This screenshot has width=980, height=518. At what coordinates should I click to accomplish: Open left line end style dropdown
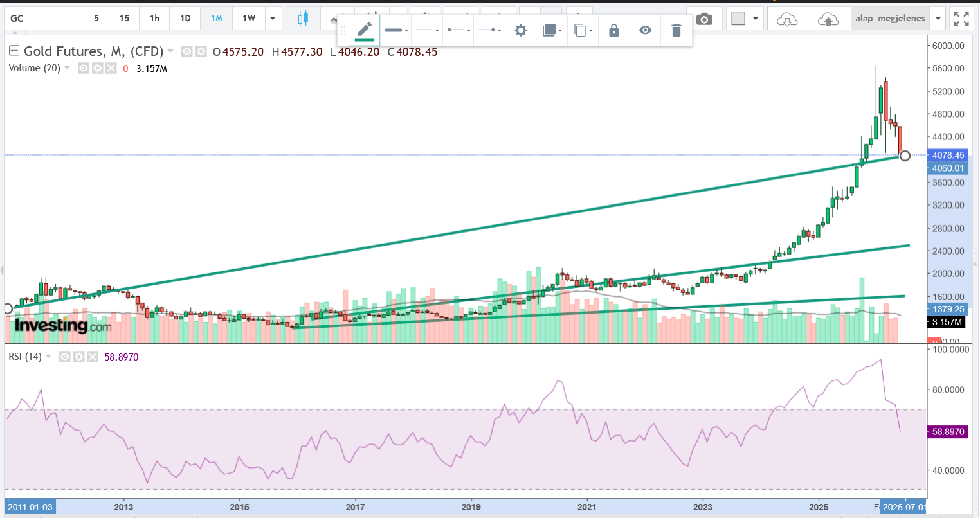coord(459,30)
